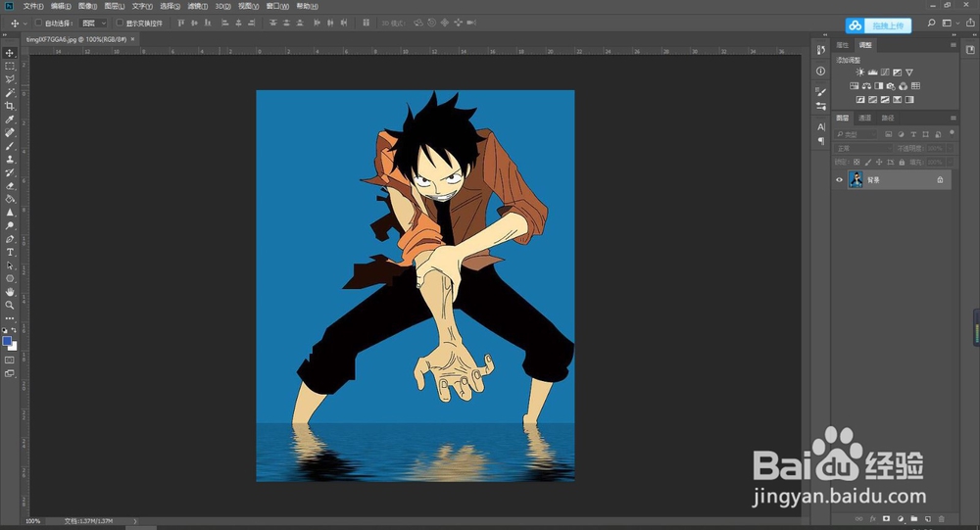
Task: Click the 背景 layer thumbnail
Action: pos(855,180)
